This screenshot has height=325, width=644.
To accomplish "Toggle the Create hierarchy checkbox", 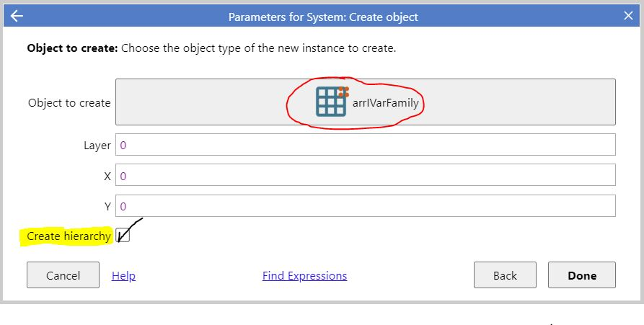I will pos(123,235).
